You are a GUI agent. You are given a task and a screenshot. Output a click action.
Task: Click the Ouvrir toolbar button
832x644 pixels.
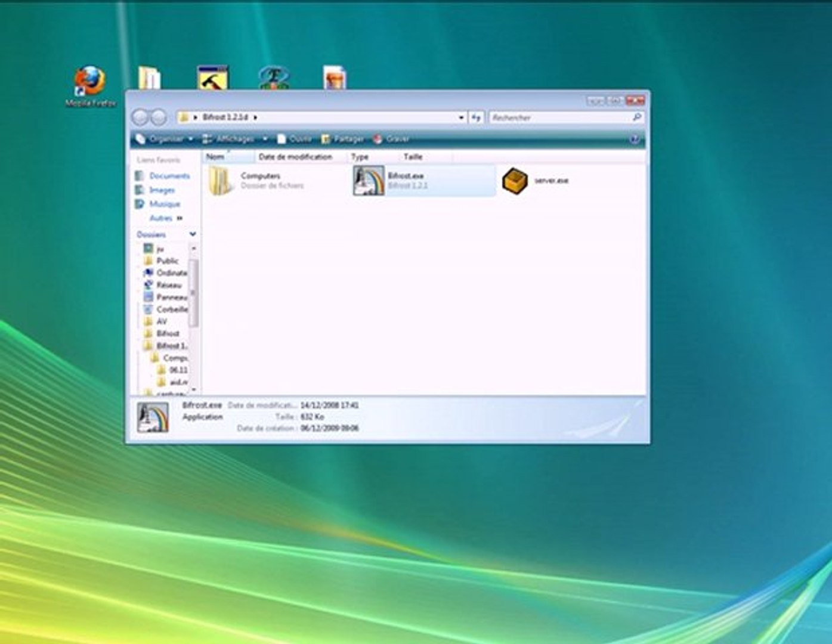point(294,139)
